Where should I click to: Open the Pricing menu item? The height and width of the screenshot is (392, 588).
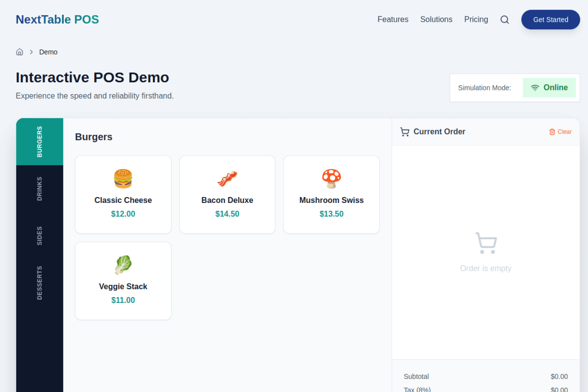tap(476, 19)
